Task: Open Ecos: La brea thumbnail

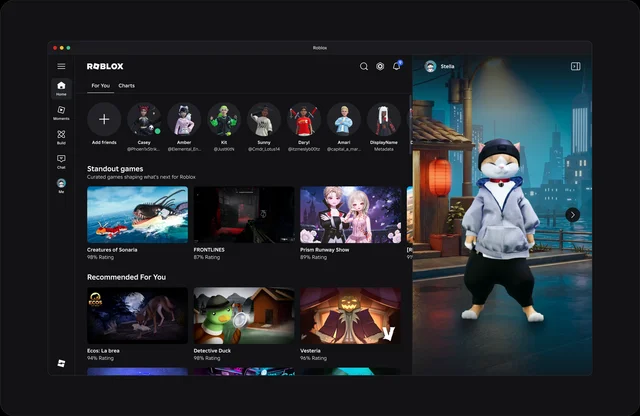Action: (x=138, y=316)
